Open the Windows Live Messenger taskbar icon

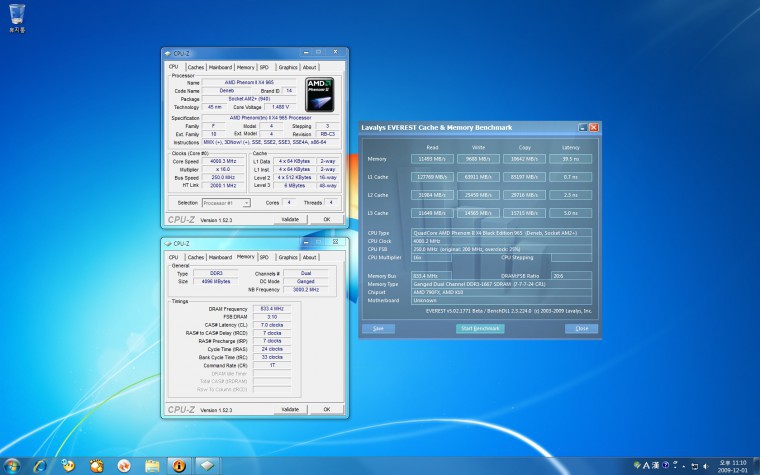coord(68,466)
